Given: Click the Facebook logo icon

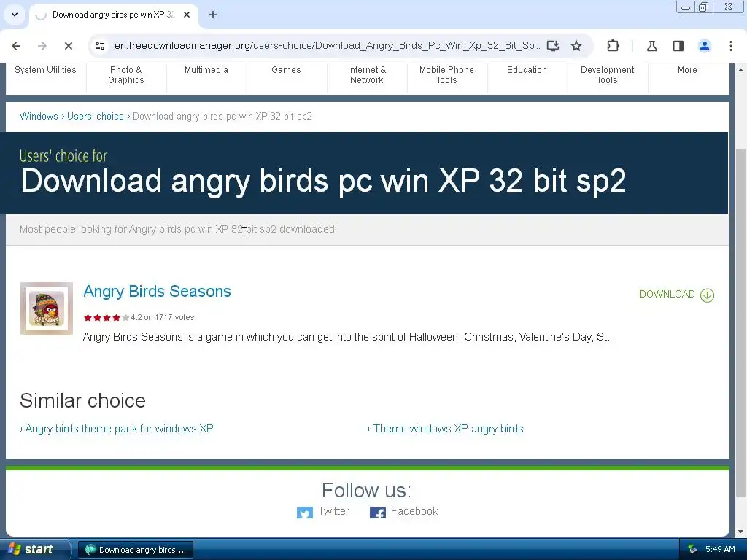Looking at the screenshot, I should click(x=378, y=513).
